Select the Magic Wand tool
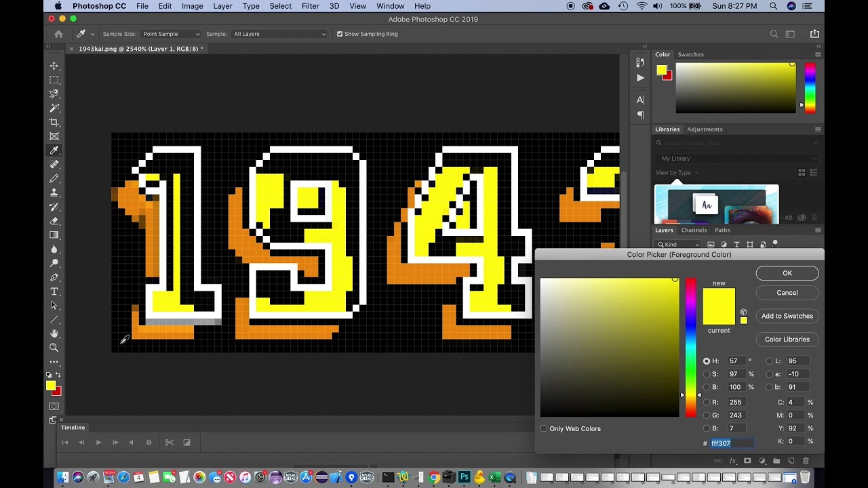Screen dimensions: 868x488 pos(54,108)
